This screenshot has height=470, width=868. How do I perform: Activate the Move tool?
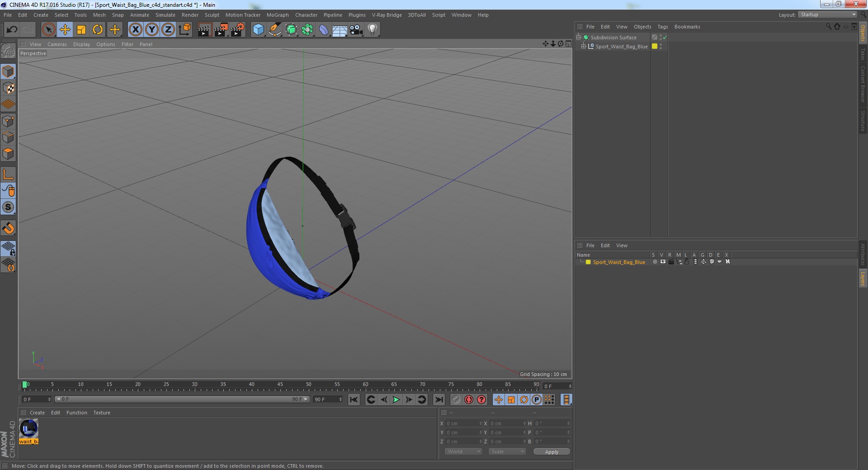[x=65, y=30]
